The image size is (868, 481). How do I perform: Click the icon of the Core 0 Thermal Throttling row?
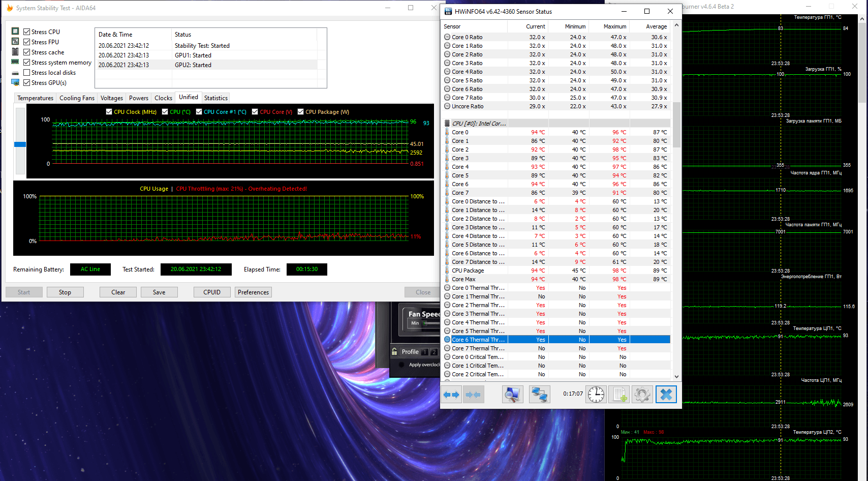click(447, 288)
